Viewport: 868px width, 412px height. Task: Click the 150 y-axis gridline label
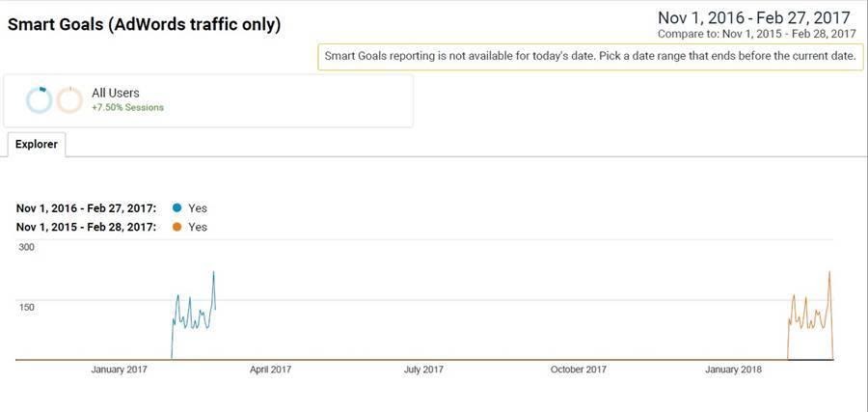[x=27, y=307]
